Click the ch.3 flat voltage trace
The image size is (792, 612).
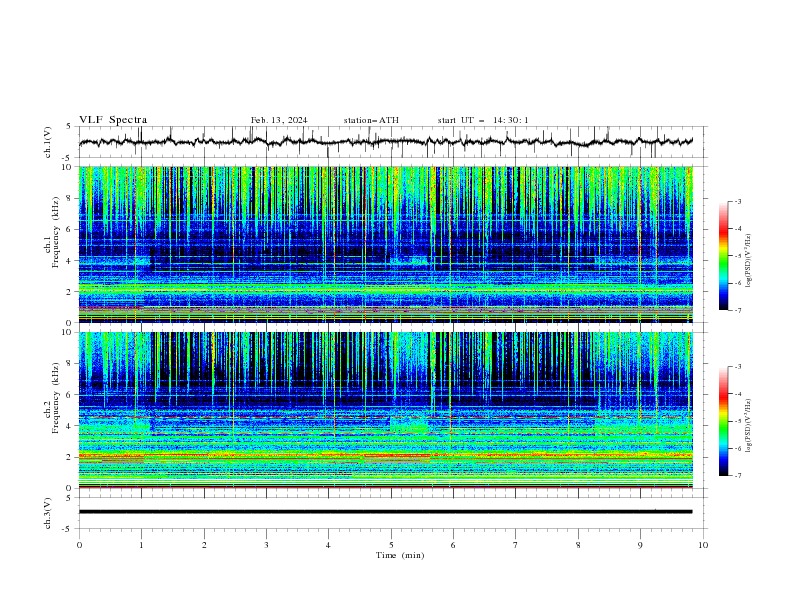tap(385, 512)
